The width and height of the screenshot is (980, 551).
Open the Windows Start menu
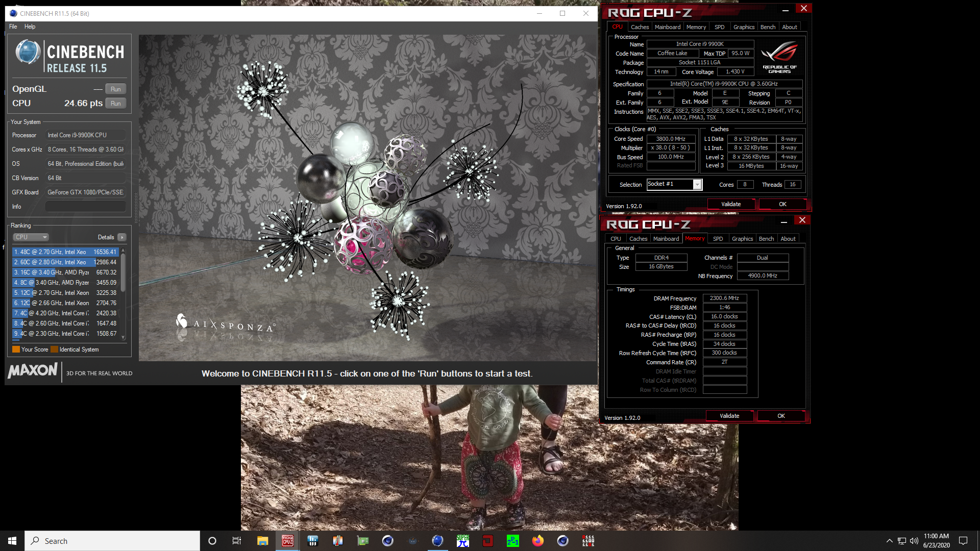12,541
